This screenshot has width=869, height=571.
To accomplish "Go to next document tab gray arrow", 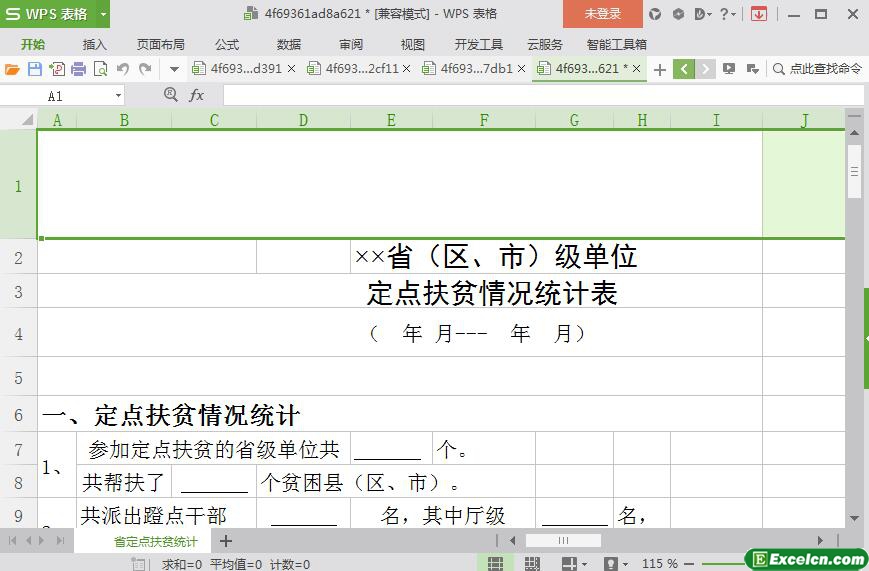I will pos(705,69).
